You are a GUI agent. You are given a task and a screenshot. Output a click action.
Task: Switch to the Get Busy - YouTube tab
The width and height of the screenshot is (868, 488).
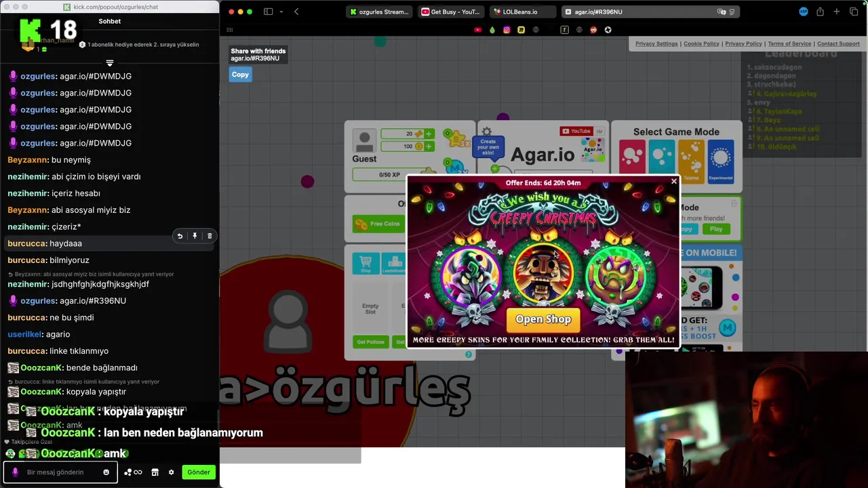tap(451, 12)
